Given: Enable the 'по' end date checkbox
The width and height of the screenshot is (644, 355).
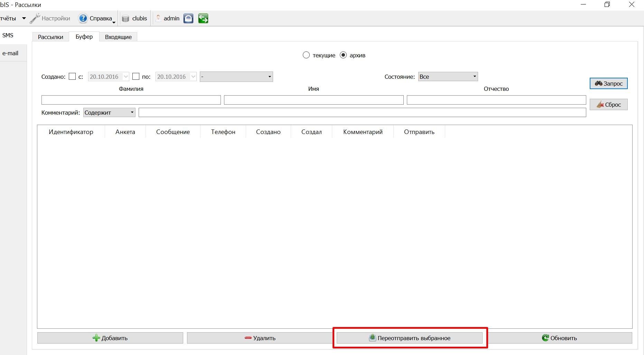Looking at the screenshot, I should (x=136, y=77).
